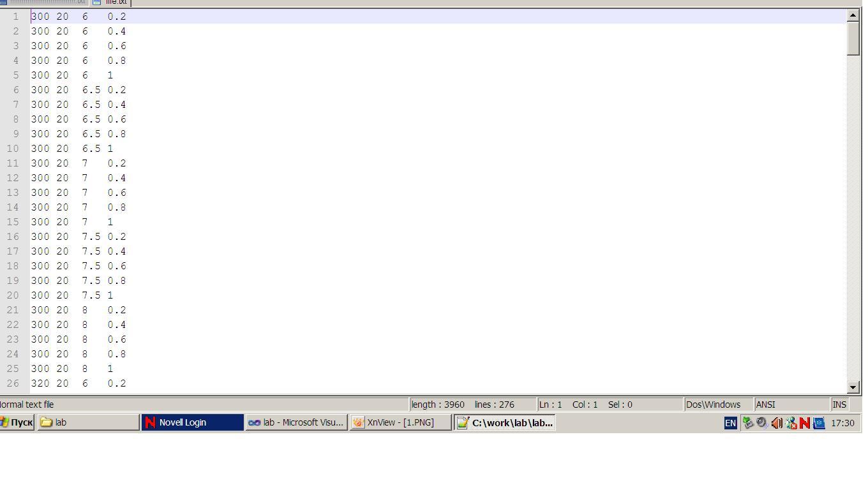Click scrollbar down arrow in editor

(853, 387)
